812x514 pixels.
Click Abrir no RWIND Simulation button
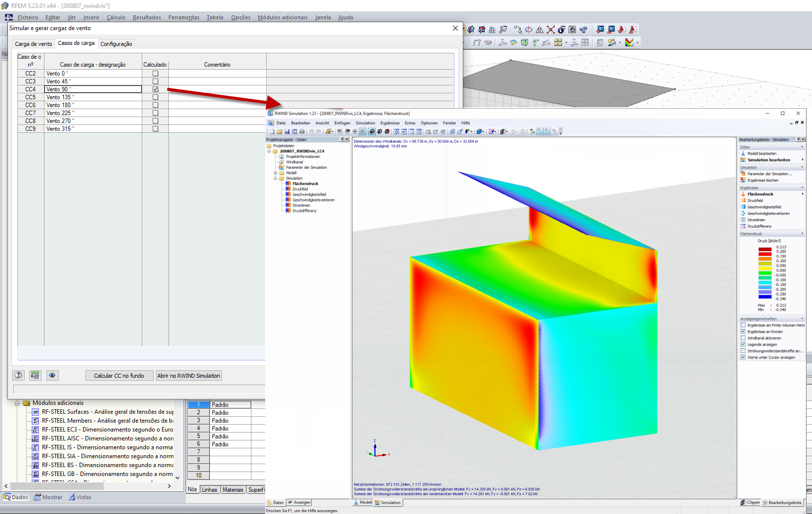click(188, 375)
